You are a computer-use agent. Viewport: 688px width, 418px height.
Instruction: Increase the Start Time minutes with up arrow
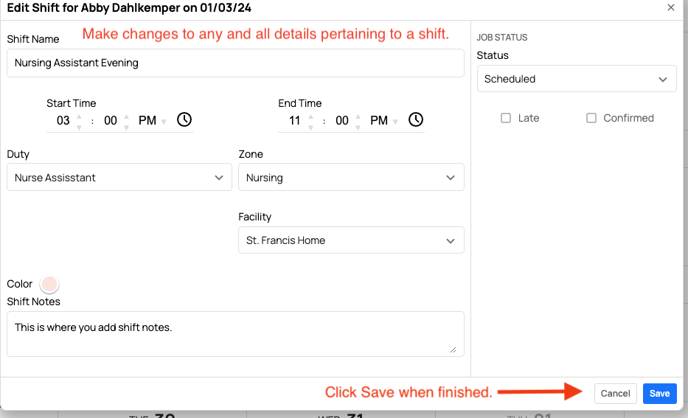click(126, 116)
